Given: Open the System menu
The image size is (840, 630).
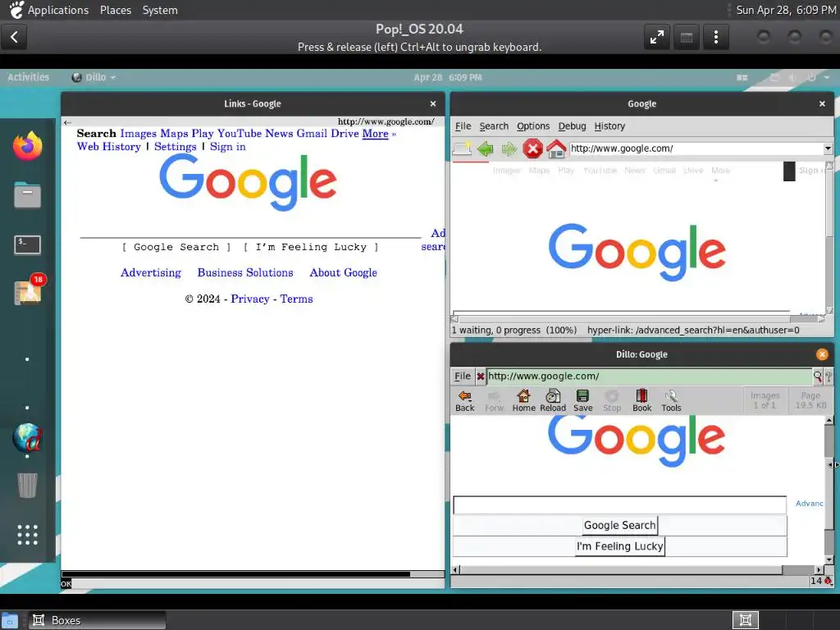Looking at the screenshot, I should point(160,10).
